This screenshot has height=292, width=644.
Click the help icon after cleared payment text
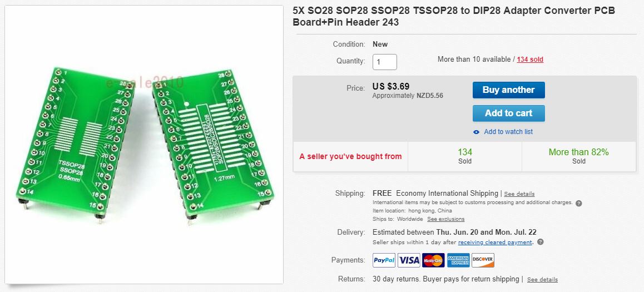coord(540,242)
